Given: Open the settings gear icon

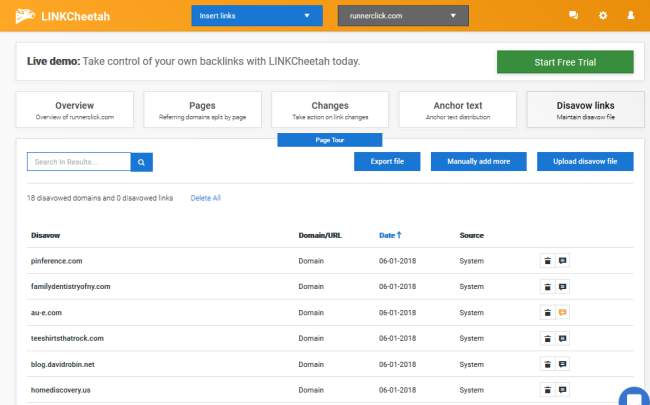Looking at the screenshot, I should pyautogui.click(x=603, y=15).
